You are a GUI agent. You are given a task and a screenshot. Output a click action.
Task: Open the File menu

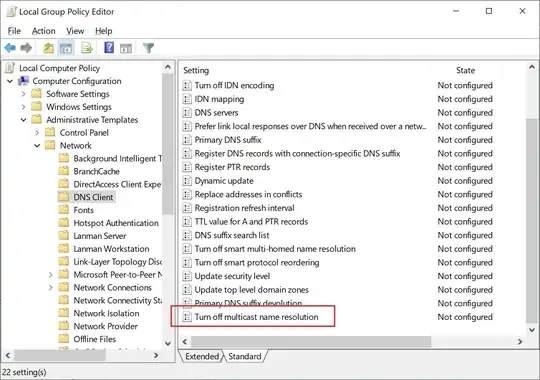point(14,31)
